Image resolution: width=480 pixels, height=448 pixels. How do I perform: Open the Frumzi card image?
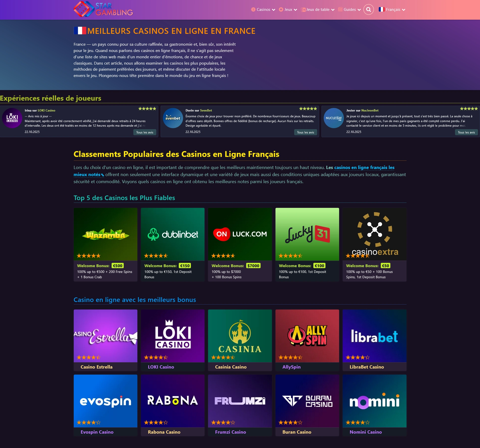click(x=240, y=401)
